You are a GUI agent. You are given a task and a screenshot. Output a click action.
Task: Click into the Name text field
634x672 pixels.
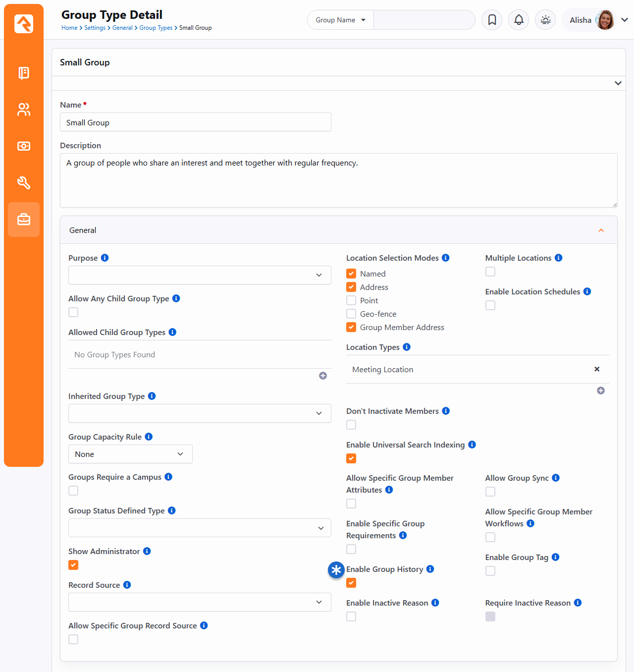coord(195,122)
